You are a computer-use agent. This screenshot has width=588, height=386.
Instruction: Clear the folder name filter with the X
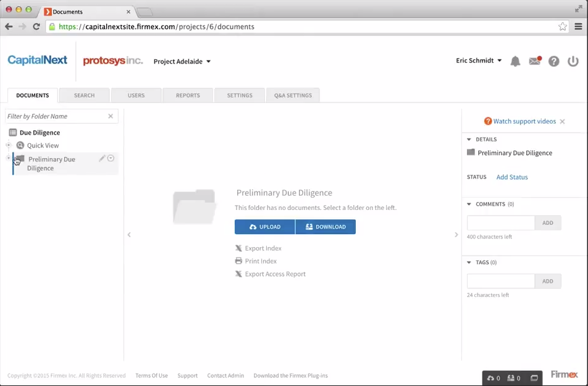(111, 116)
